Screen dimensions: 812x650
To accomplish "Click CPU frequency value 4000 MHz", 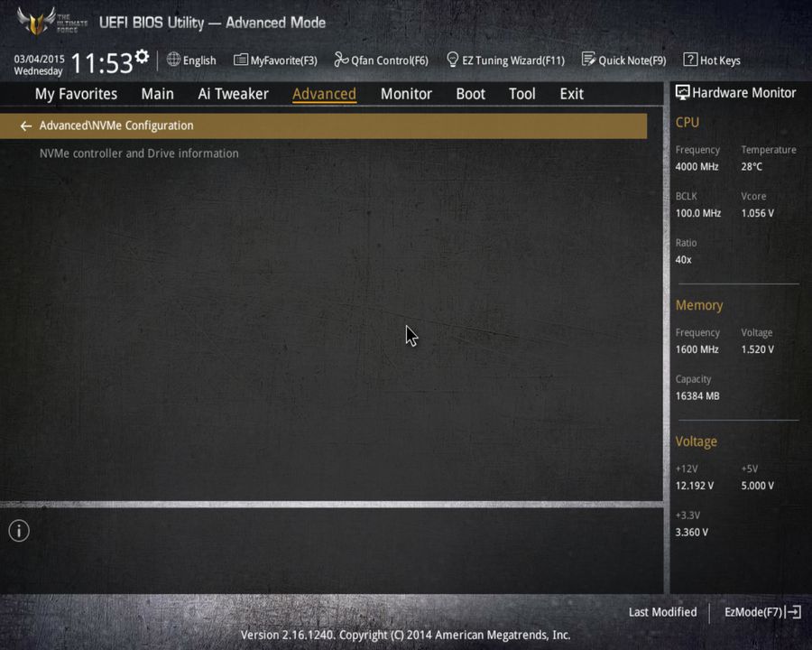I will (697, 167).
